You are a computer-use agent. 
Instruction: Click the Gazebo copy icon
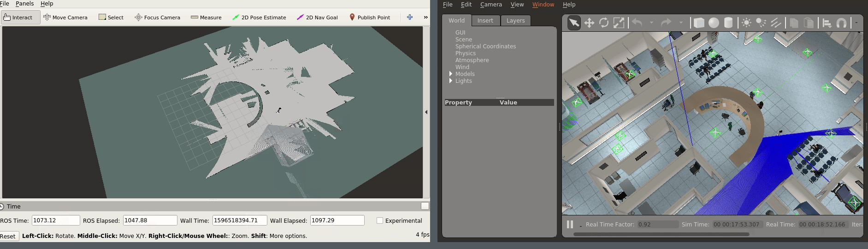(x=794, y=23)
